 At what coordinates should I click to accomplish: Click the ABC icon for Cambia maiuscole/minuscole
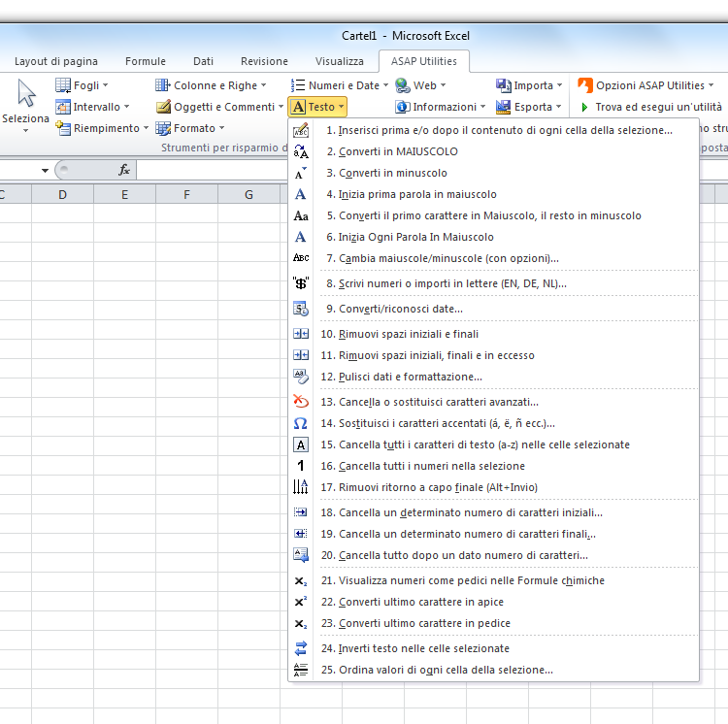pyautogui.click(x=301, y=258)
